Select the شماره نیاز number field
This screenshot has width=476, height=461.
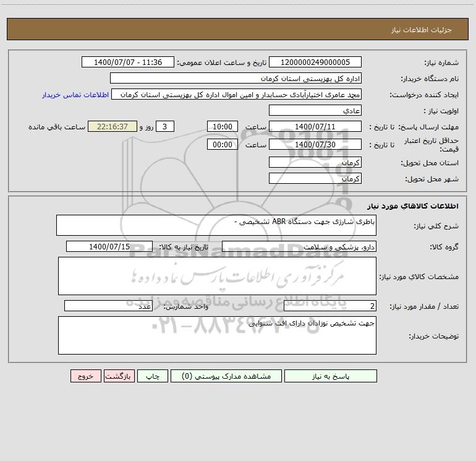(x=315, y=62)
